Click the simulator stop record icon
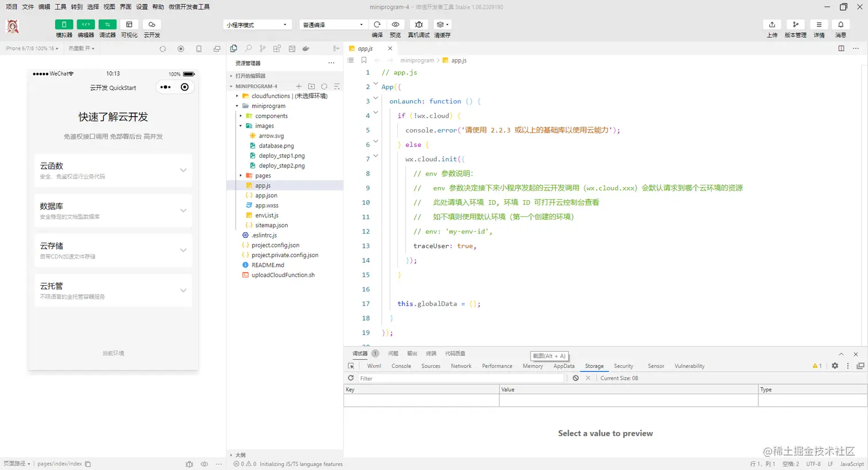Screen dimensions: 868x470 click(x=181, y=49)
